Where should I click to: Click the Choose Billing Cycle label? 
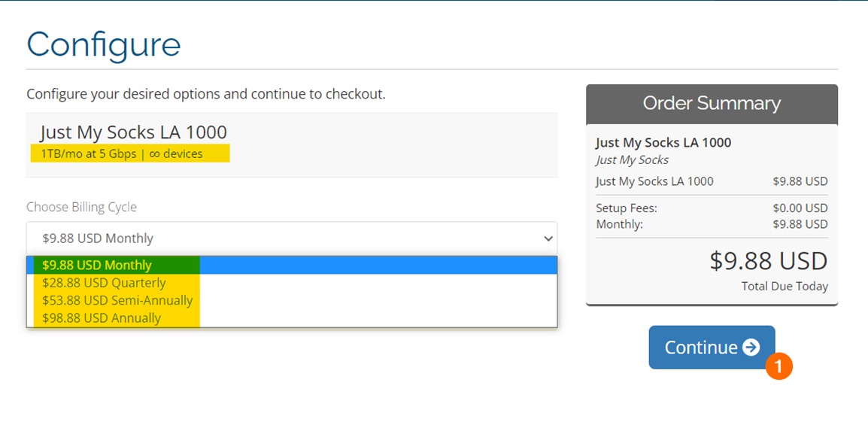[81, 207]
